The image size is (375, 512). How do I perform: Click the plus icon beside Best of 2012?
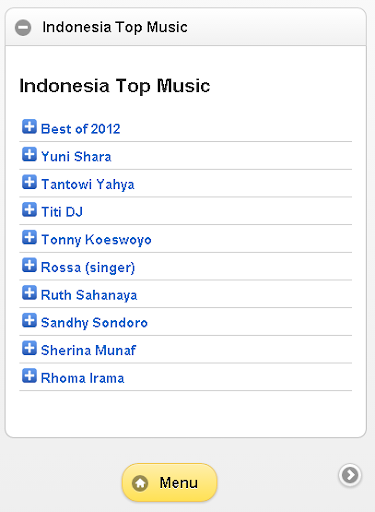(29, 127)
